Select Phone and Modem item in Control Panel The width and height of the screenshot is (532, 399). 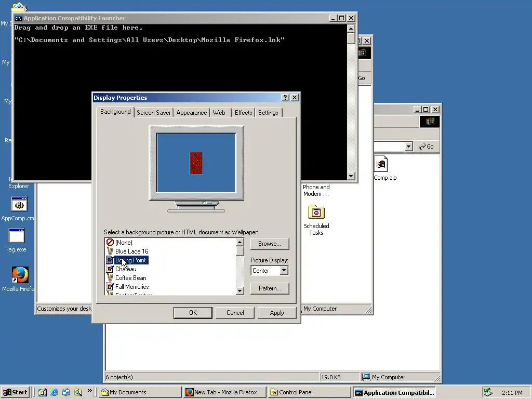316,190
